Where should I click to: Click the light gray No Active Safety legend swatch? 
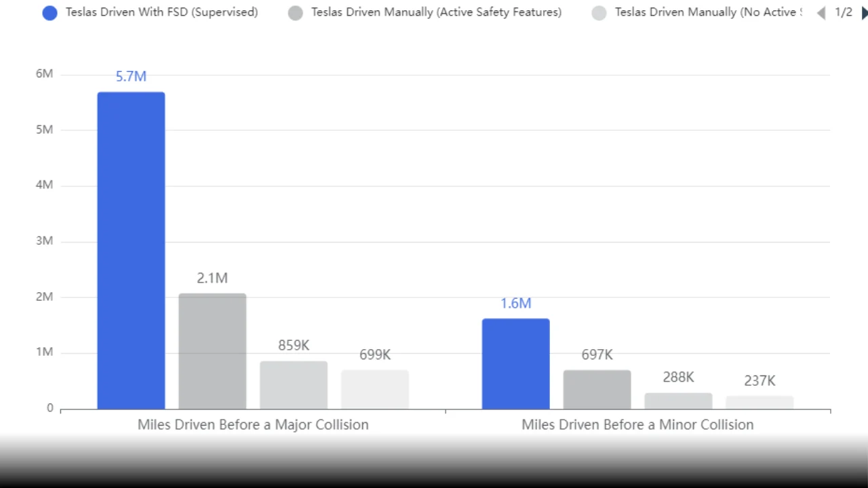[x=599, y=13]
